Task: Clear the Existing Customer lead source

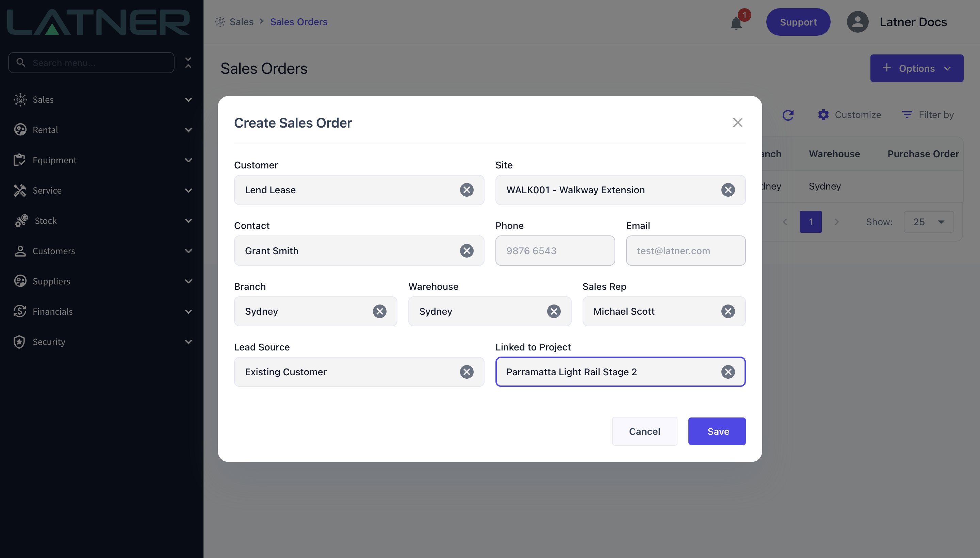Action: click(x=467, y=372)
